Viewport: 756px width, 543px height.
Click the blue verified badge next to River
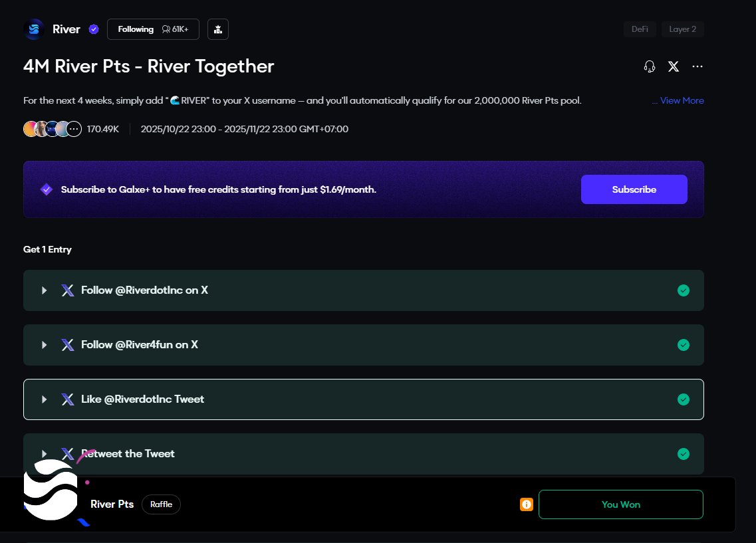coord(94,29)
